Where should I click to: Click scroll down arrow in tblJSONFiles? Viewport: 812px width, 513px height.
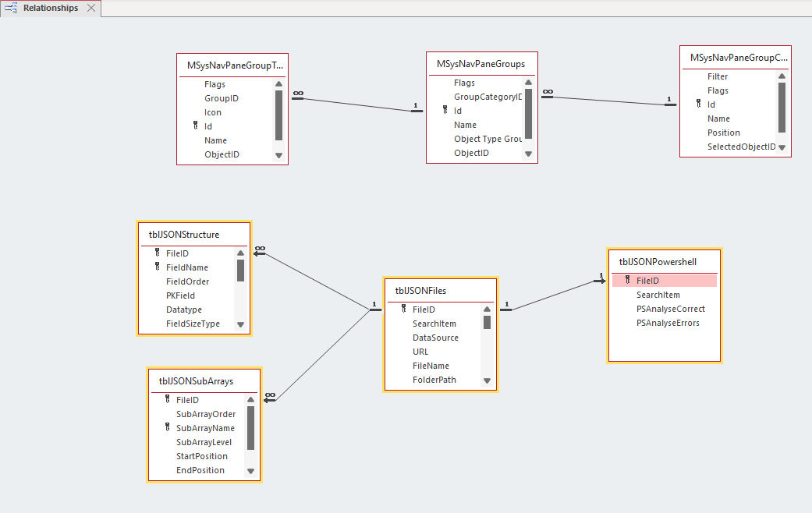coord(487,380)
